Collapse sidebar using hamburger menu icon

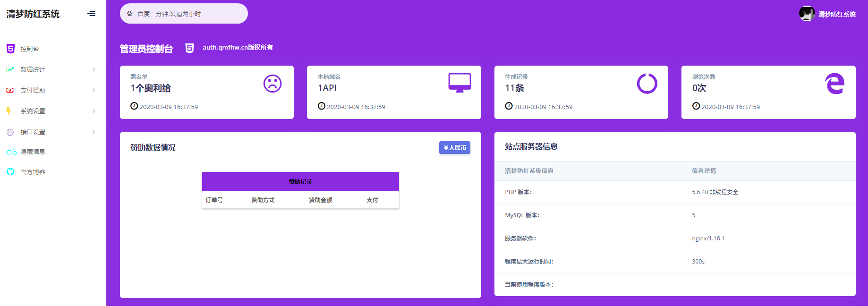tap(92, 14)
